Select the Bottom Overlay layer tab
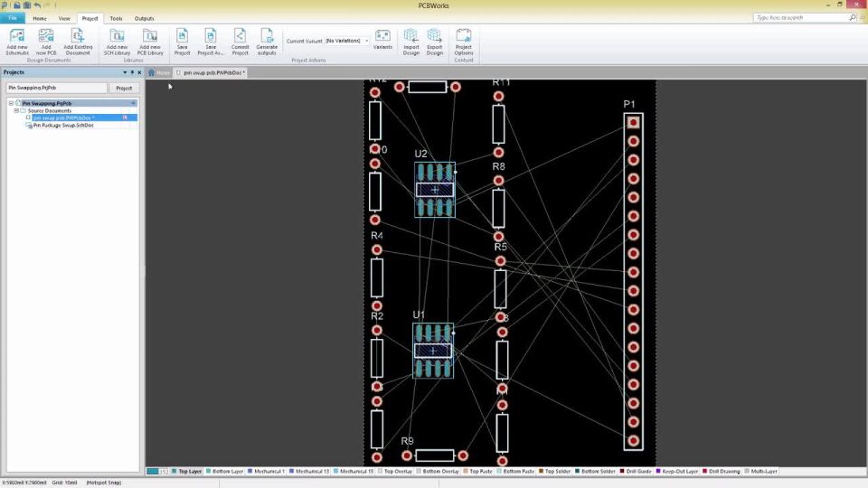This screenshot has width=868, height=488. [x=438, y=472]
